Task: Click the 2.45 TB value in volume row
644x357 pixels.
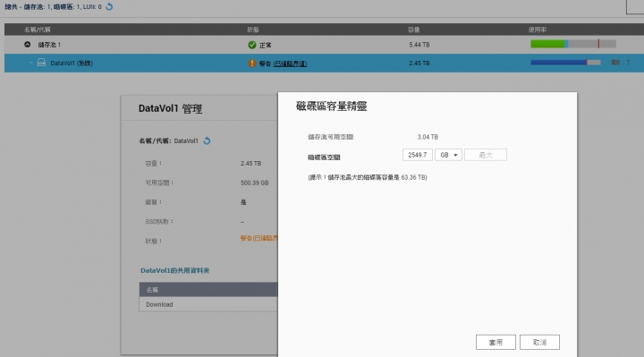Action: point(419,63)
